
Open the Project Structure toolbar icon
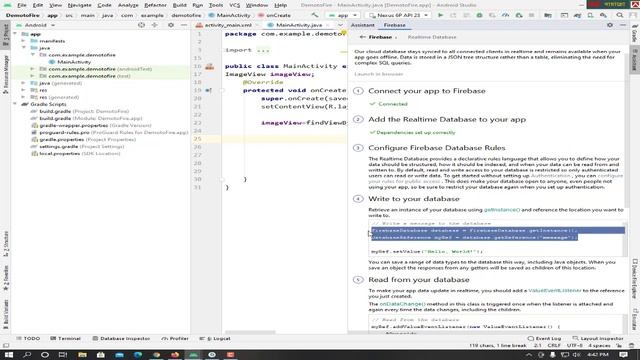pos(548,15)
